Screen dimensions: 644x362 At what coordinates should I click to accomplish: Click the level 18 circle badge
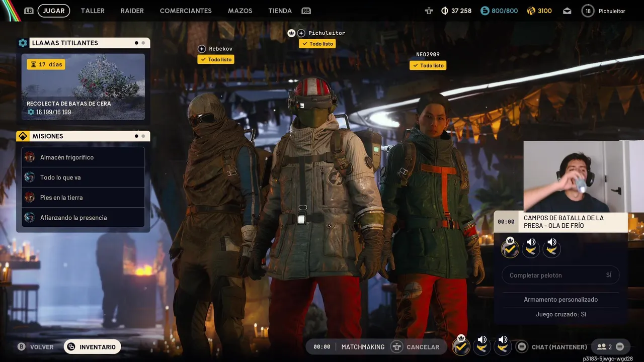click(588, 11)
